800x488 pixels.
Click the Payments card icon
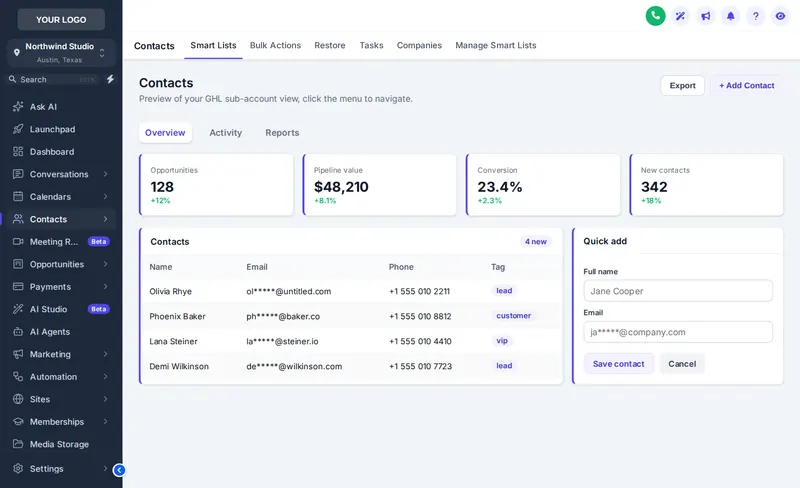(x=18, y=286)
